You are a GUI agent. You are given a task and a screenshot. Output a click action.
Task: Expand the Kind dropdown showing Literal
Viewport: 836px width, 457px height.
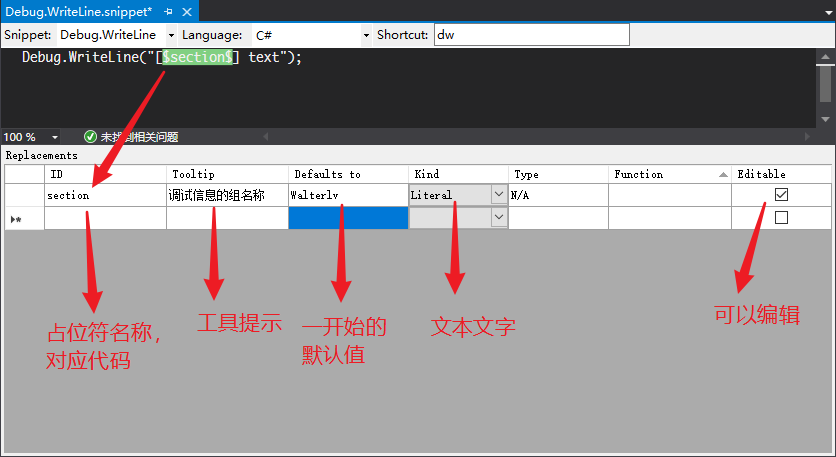[x=498, y=195]
